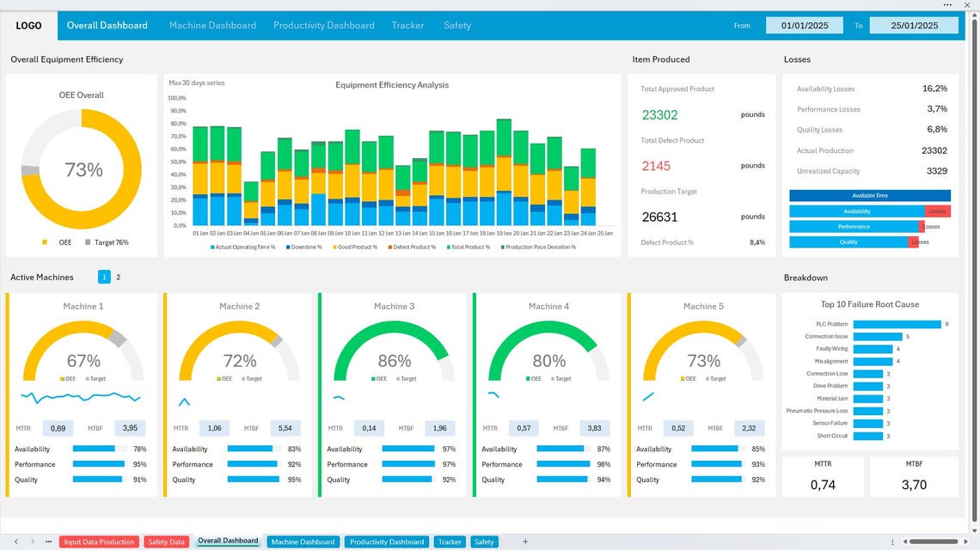Open the Productivity Dashboard sheet tab
Image resolution: width=980 pixels, height=551 pixels.
coord(387,542)
